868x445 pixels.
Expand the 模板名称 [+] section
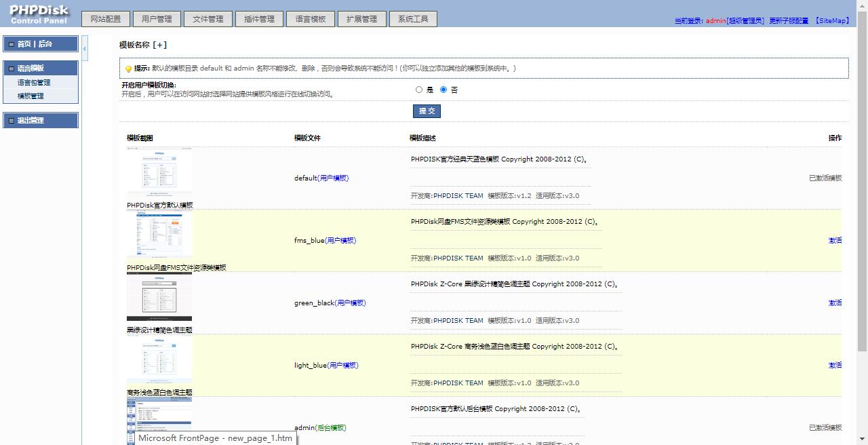(x=143, y=45)
